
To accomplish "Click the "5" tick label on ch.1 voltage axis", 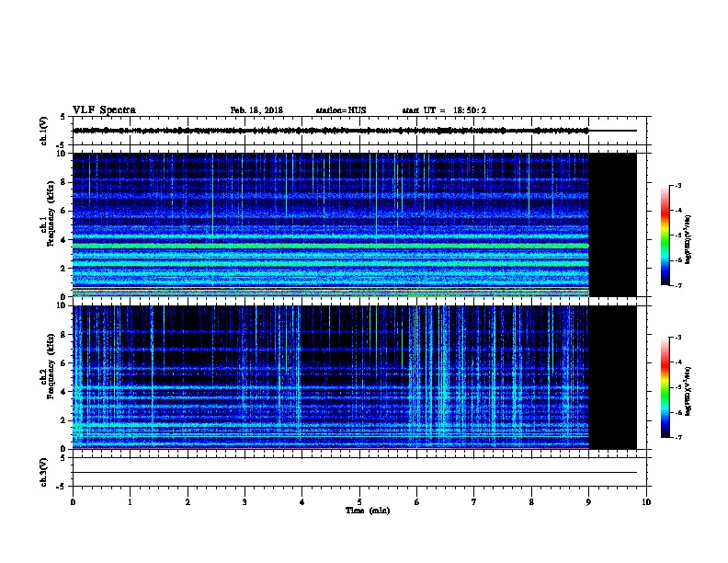I will tap(63, 117).
